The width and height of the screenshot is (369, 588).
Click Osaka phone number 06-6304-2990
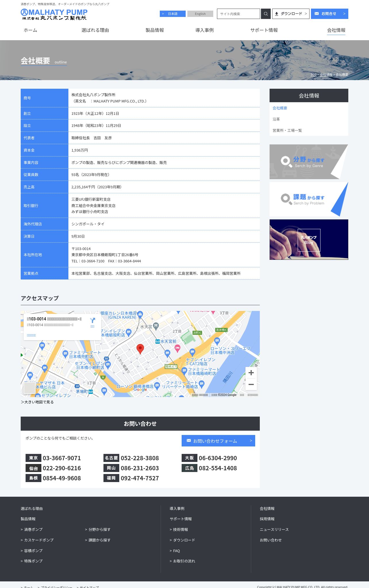[218, 458]
